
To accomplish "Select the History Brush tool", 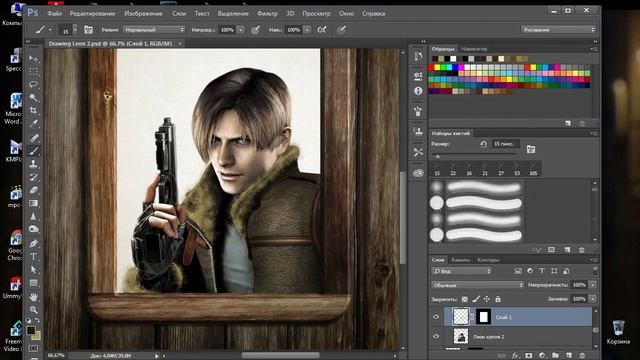I will [x=33, y=177].
